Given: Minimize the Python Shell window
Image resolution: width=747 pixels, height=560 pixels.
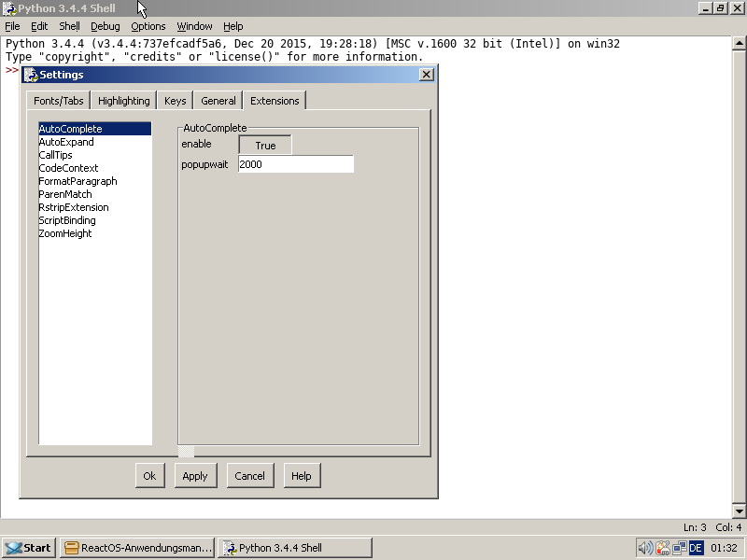Looking at the screenshot, I should click(706, 8).
